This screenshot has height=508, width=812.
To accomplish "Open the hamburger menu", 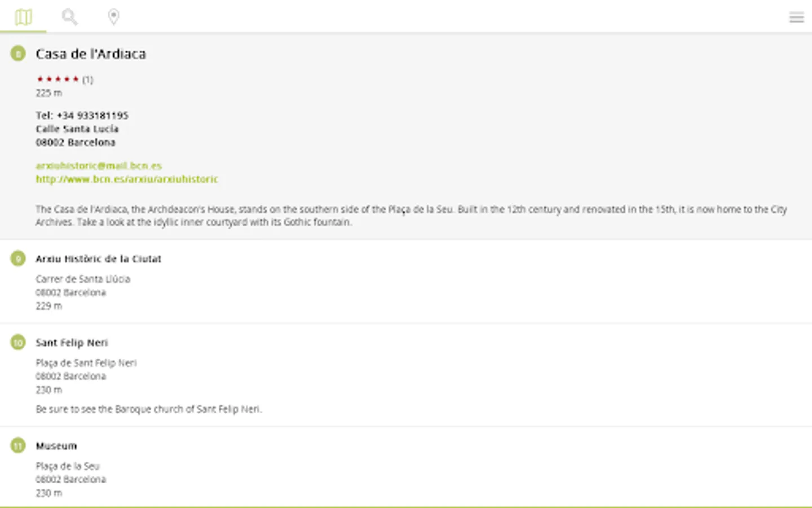I will pos(796,17).
